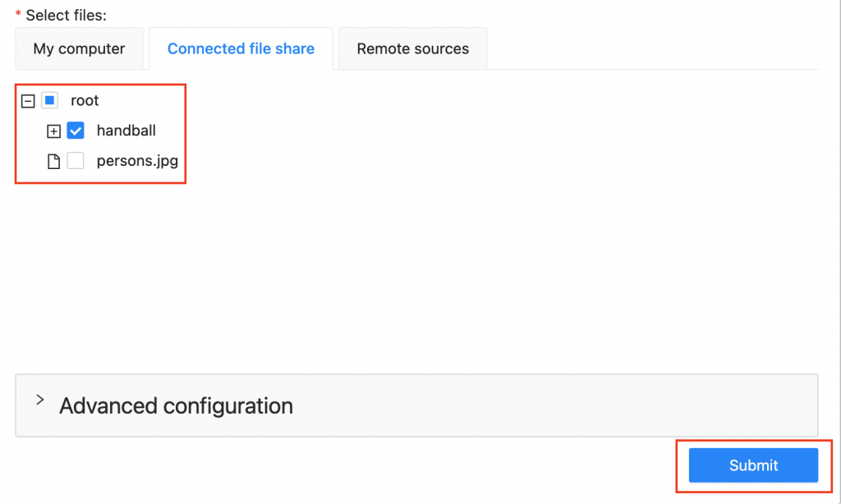Check the persons.jpg file checkbox
This screenshot has width=841, height=504.
point(76,160)
